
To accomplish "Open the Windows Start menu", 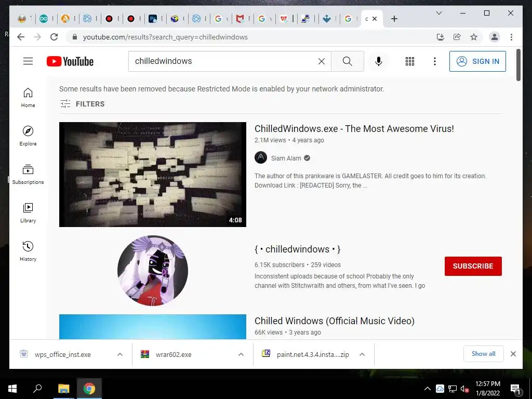I will [12, 389].
